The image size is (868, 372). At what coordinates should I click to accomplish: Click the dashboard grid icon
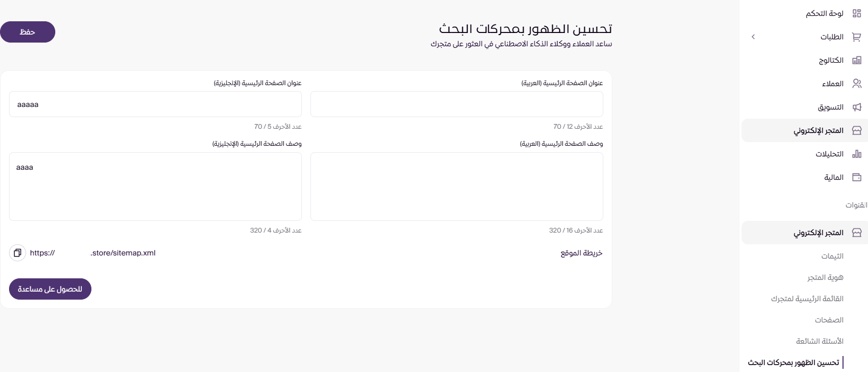click(x=856, y=13)
